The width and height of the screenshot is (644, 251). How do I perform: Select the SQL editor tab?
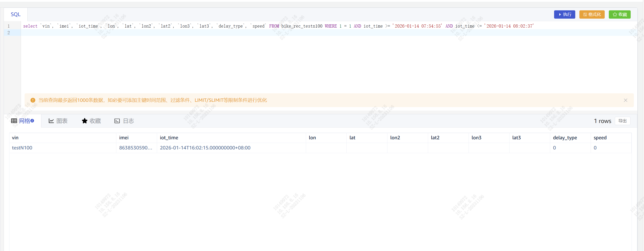coord(15,14)
